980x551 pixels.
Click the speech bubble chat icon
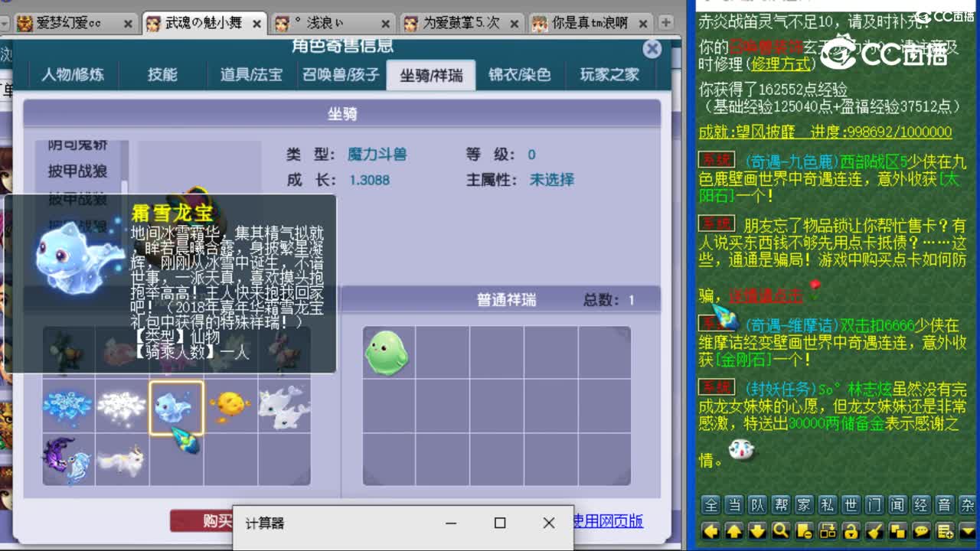(922, 530)
